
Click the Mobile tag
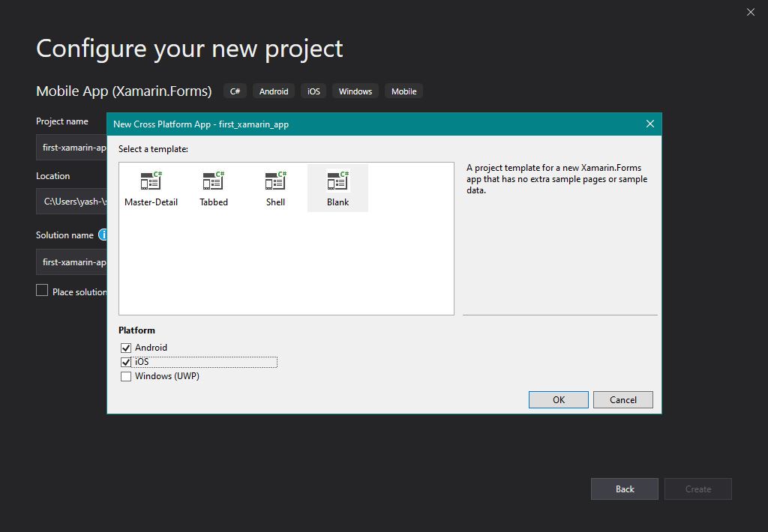click(403, 91)
